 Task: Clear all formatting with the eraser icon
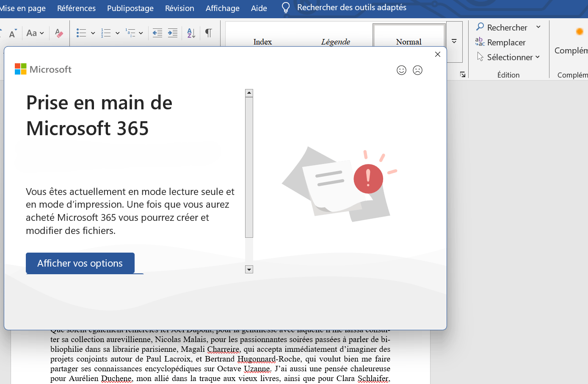point(59,33)
